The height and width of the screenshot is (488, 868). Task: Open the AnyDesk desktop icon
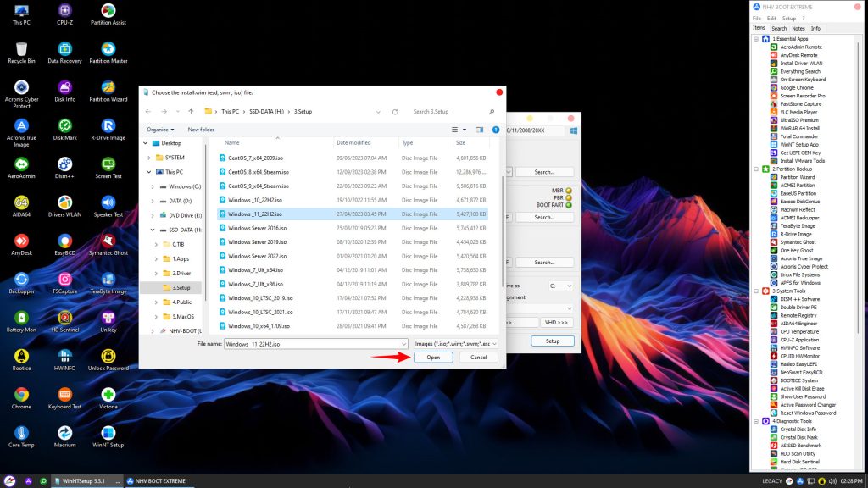[x=21, y=245]
